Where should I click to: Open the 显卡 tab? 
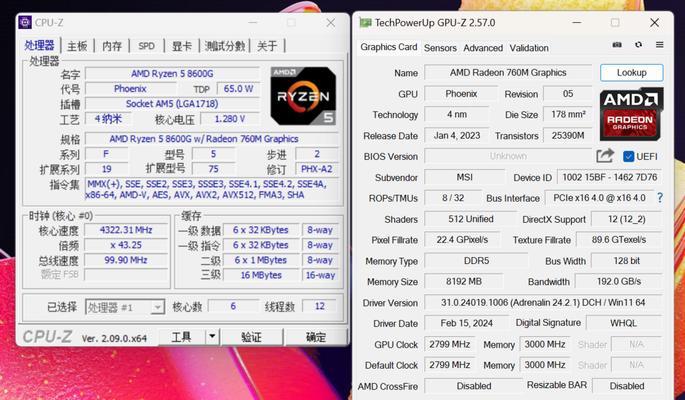click(182, 46)
